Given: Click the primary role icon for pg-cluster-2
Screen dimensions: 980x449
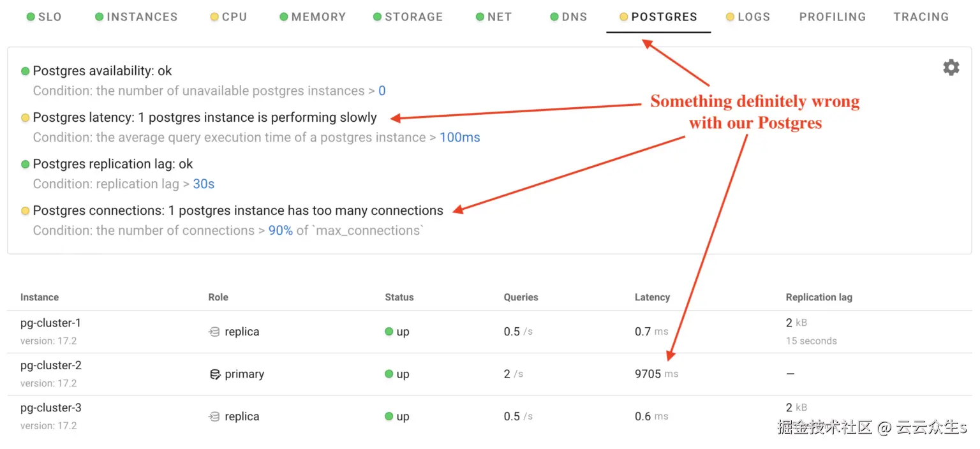Looking at the screenshot, I should 215,374.
